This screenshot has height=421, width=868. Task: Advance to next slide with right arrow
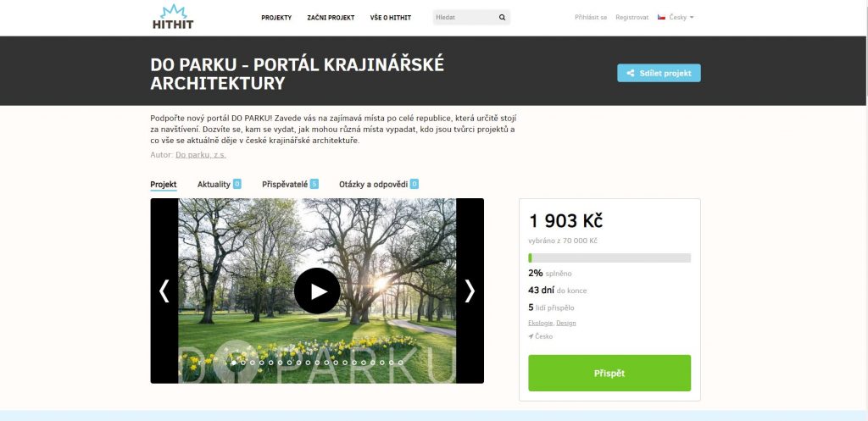pos(470,291)
